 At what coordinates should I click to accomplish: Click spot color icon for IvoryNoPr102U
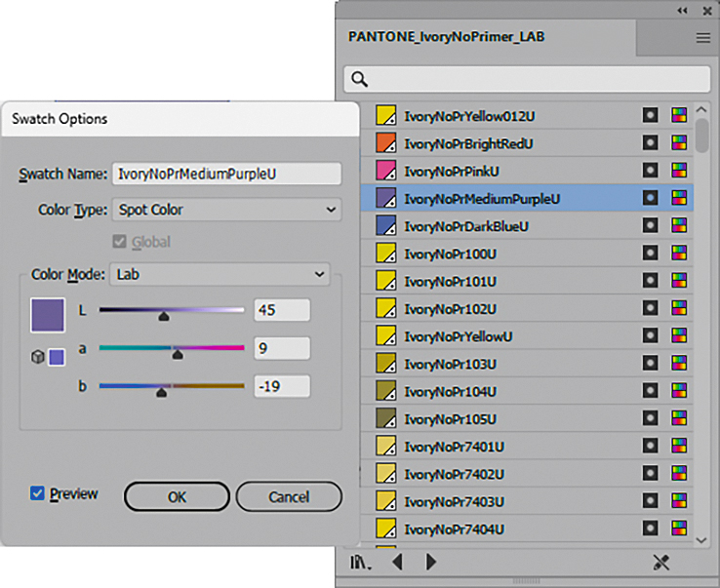point(650,307)
